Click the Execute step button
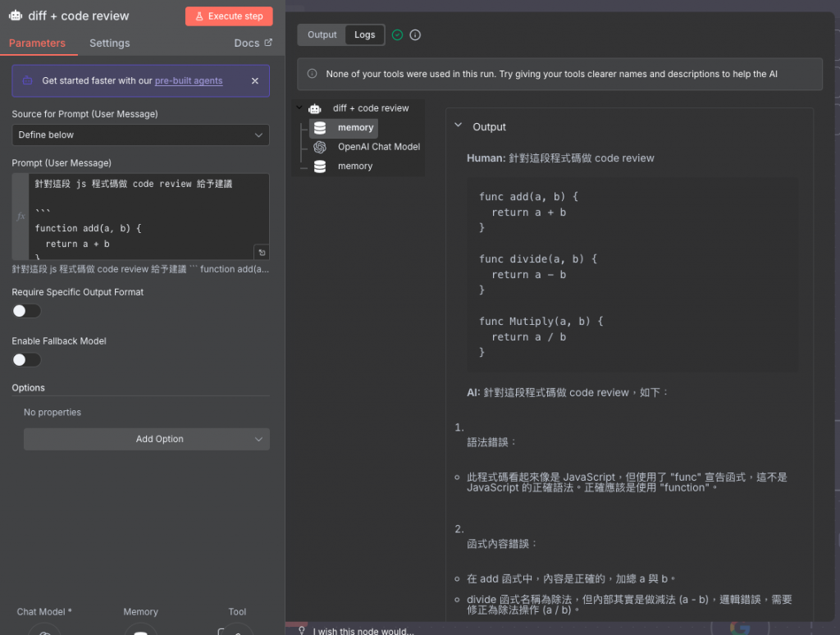Screen dimensions: 840x635 point(229,16)
